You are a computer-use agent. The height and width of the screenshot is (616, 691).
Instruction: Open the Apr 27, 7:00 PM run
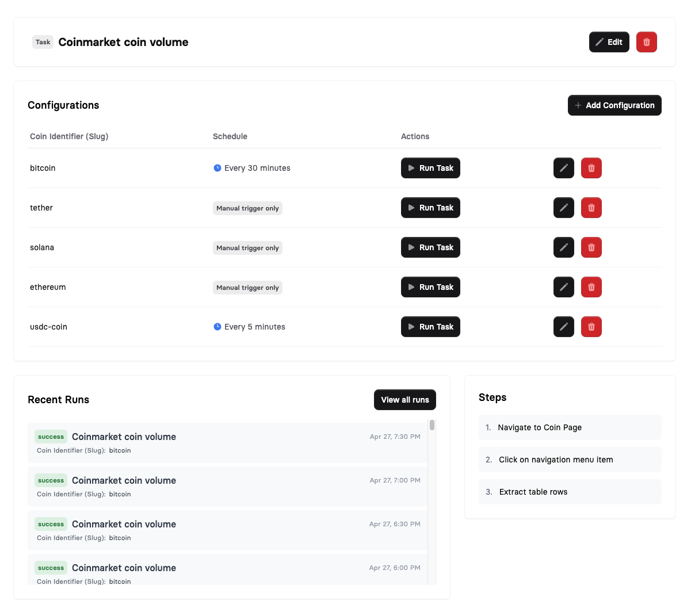pos(227,487)
